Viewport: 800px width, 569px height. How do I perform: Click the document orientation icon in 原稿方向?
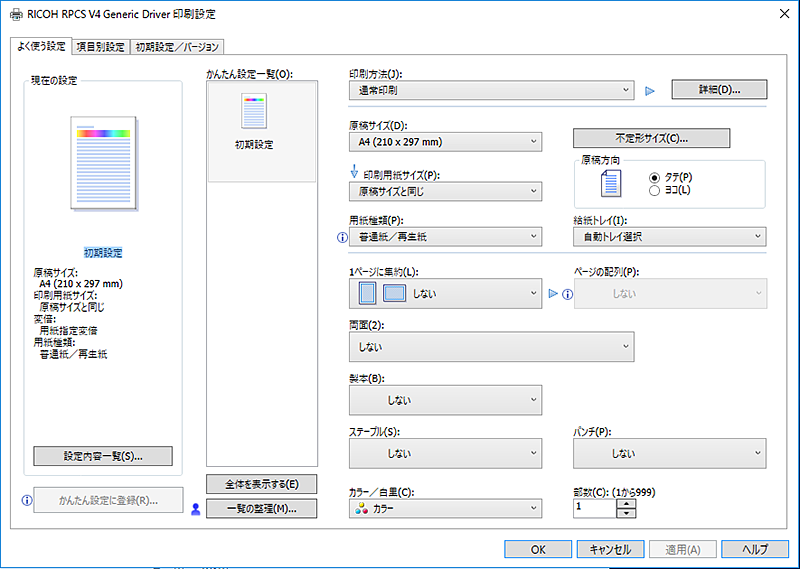pos(610,183)
